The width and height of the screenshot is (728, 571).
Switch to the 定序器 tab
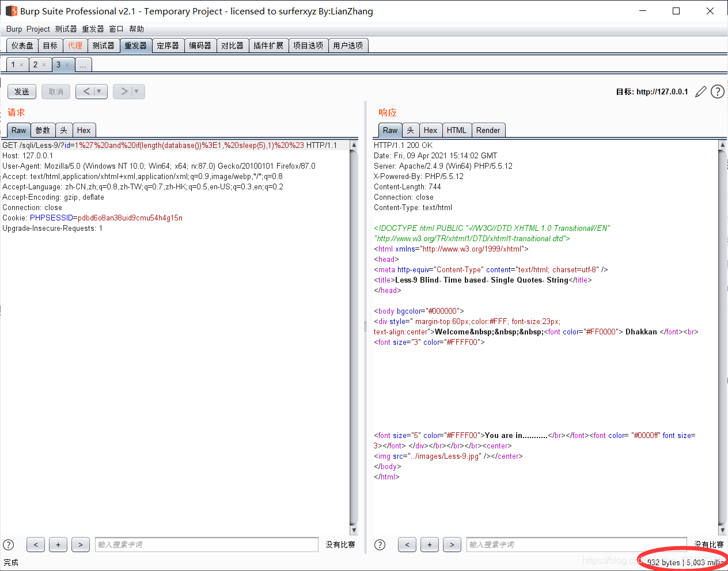[x=168, y=45]
